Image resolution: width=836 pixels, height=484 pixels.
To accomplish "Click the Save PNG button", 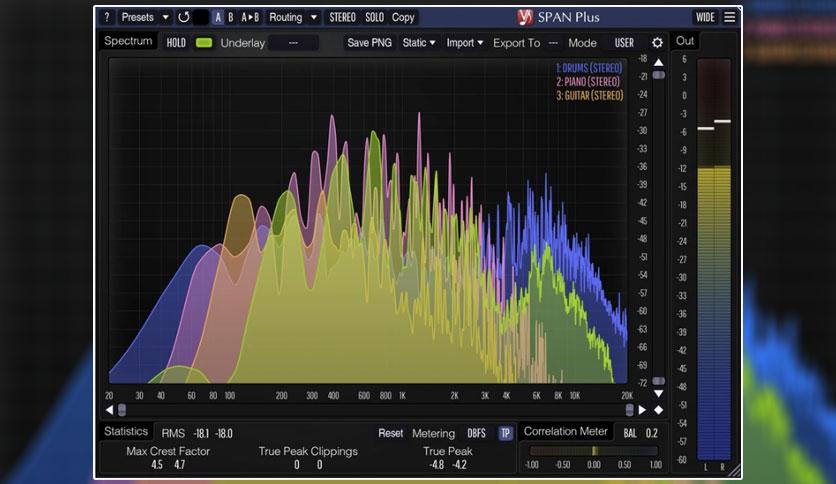I will 369,43.
